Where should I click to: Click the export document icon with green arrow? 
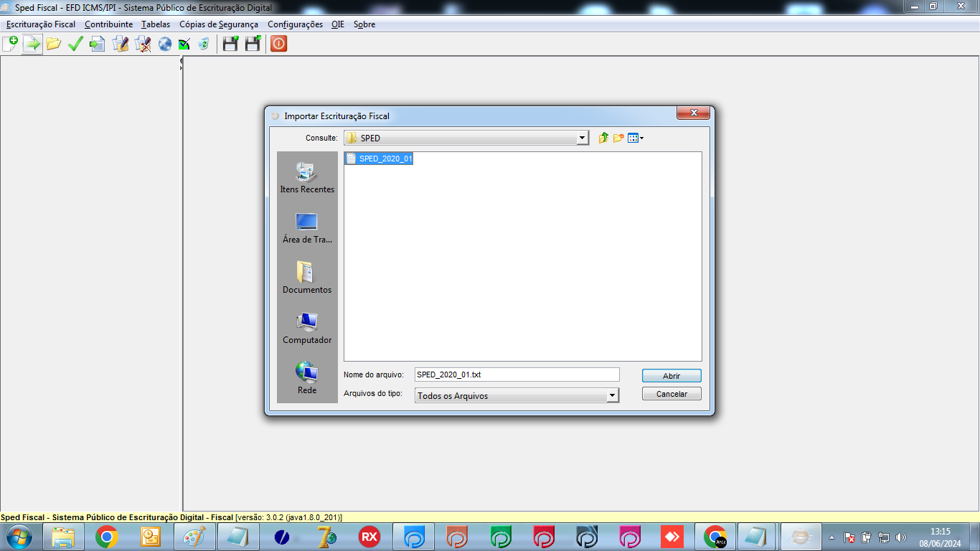(97, 44)
